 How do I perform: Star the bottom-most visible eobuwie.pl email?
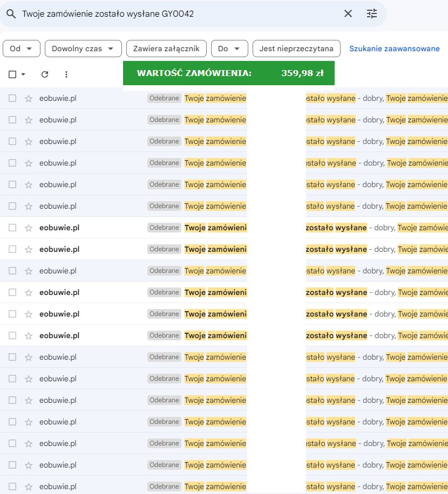29,486
